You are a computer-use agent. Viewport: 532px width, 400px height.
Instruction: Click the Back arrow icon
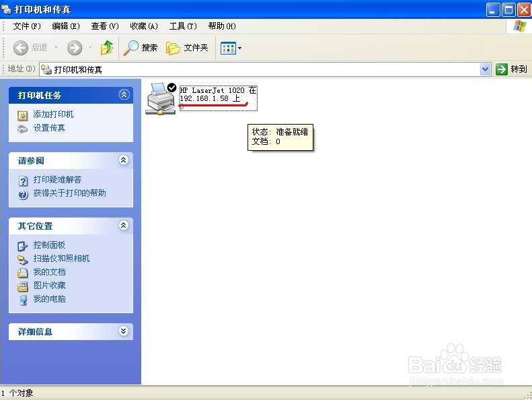pos(20,48)
